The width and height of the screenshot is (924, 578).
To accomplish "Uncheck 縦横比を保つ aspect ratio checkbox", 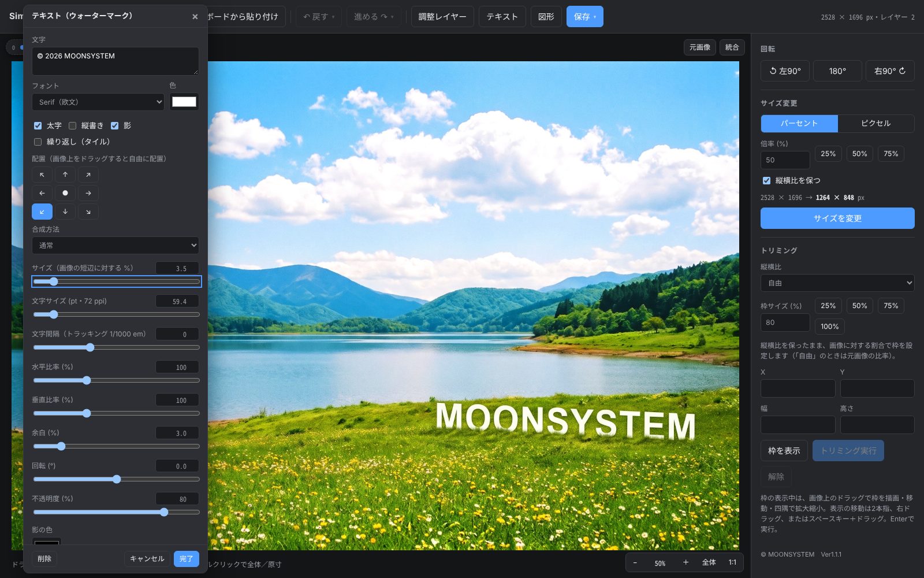I will [x=767, y=180].
